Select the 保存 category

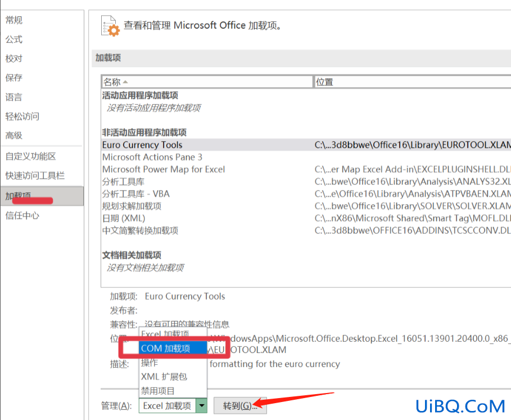pyautogui.click(x=14, y=78)
